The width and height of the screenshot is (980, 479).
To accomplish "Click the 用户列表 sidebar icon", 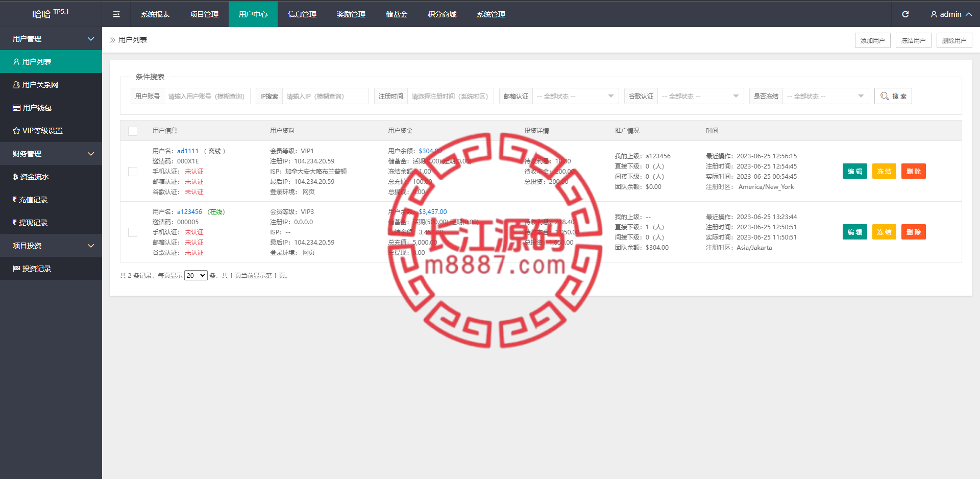I will (16, 62).
